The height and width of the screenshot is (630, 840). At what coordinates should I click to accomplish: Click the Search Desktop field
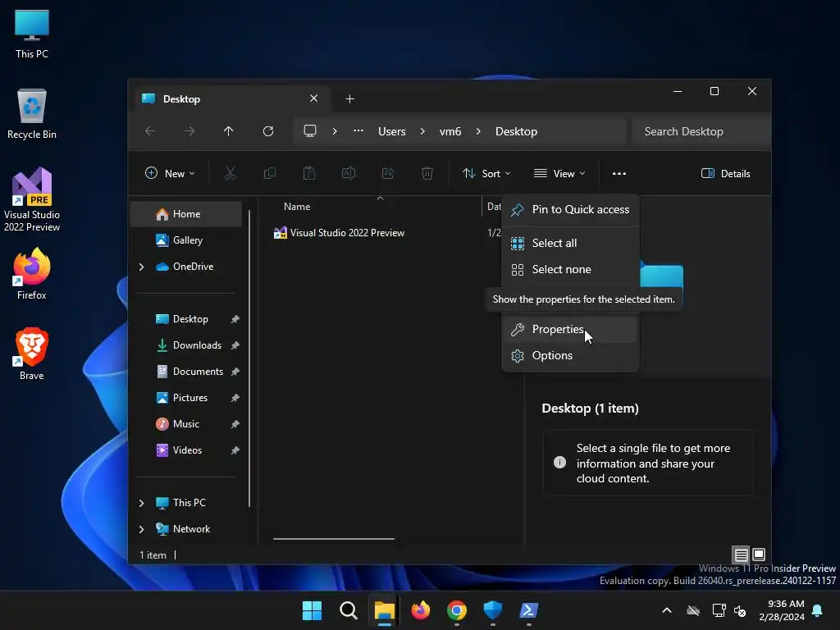(x=701, y=131)
